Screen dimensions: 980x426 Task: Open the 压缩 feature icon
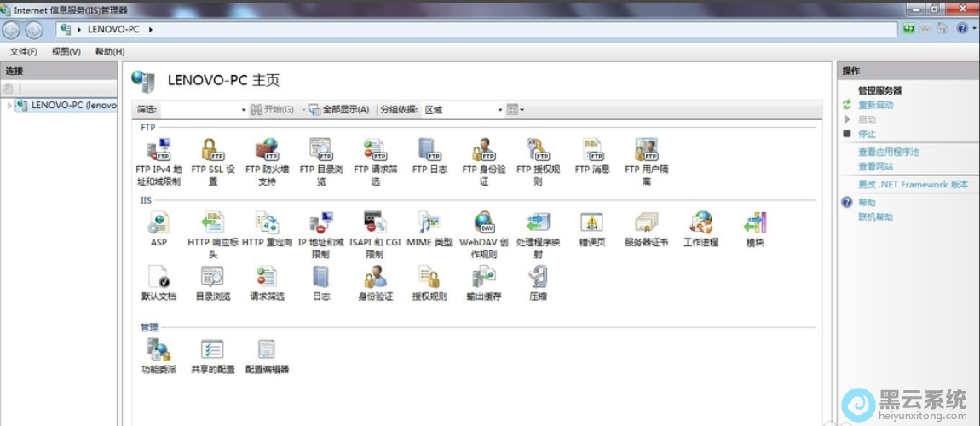tap(538, 278)
